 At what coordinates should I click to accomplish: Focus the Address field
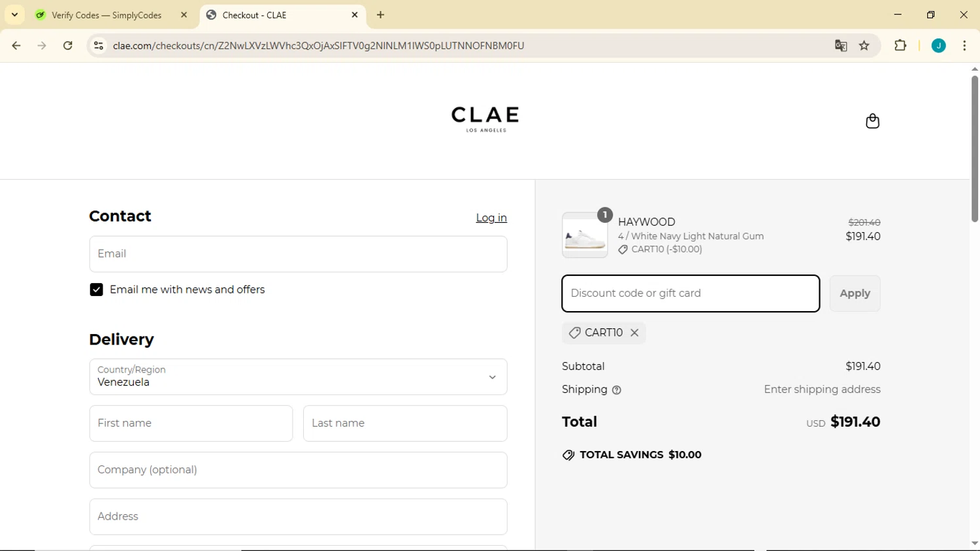pos(298,516)
